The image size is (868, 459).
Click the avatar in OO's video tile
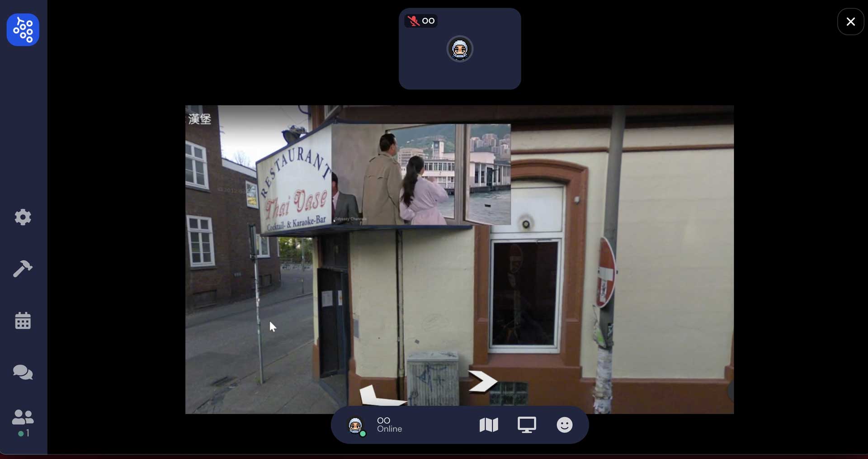[460, 49]
